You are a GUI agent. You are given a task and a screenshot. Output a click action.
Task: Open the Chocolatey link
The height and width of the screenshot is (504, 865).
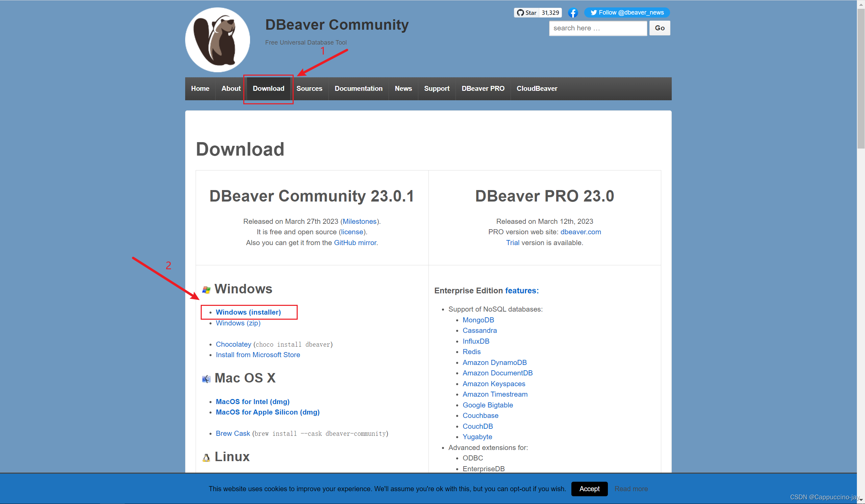pos(233,344)
